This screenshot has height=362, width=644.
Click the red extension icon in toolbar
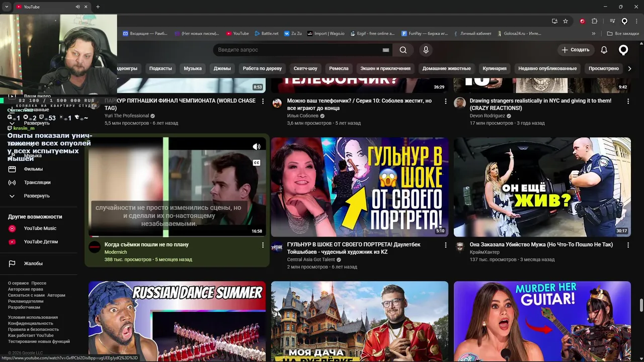click(582, 21)
